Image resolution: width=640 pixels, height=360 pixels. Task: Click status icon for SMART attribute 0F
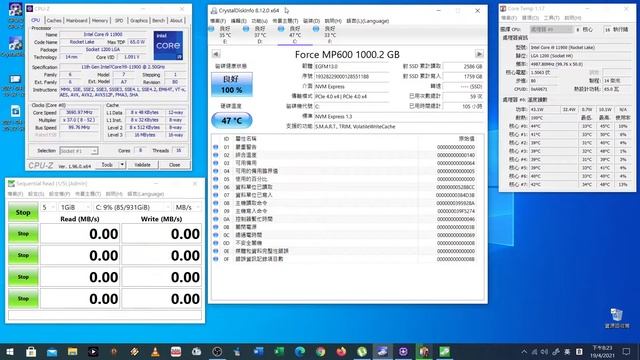pos(216,259)
